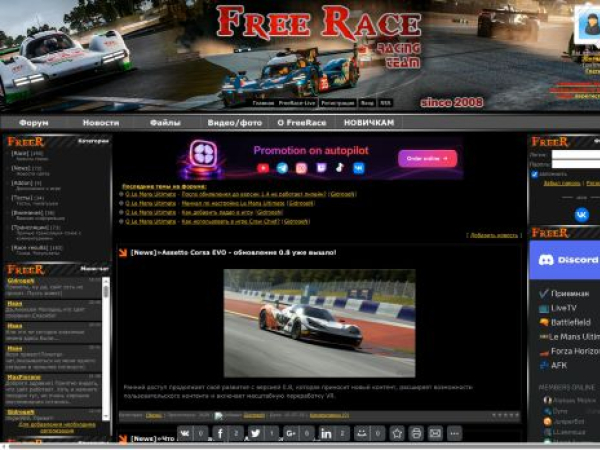Open the GidropalN username in mini-chat

(x=21, y=281)
